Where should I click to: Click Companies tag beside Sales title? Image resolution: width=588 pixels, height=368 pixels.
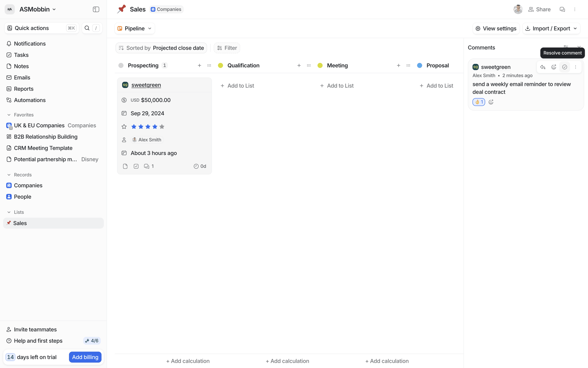[166, 9]
